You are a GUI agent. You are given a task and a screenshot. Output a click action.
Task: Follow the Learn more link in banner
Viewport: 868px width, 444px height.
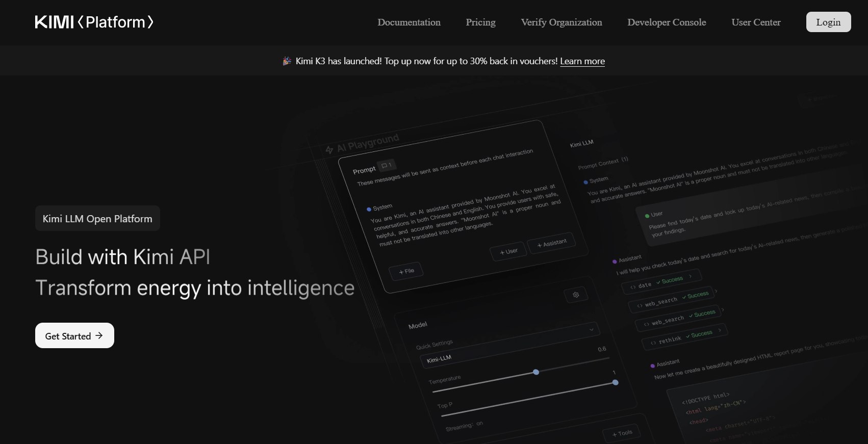pyautogui.click(x=582, y=61)
